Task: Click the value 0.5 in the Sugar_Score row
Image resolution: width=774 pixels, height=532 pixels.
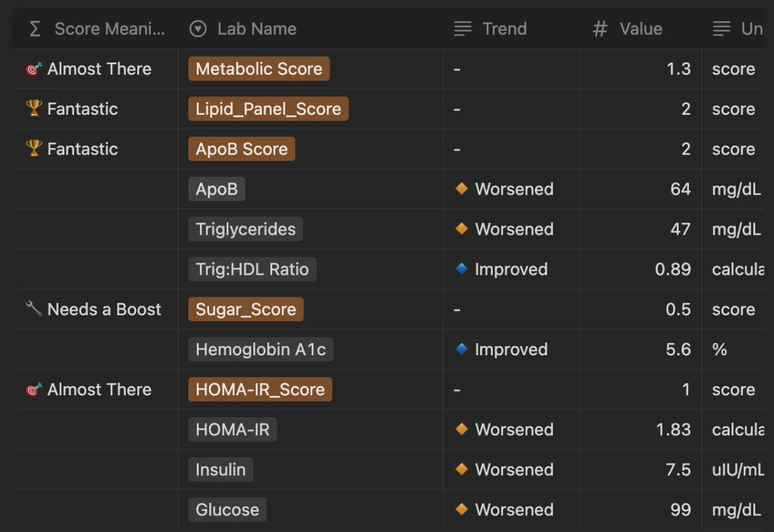Action: coord(678,309)
